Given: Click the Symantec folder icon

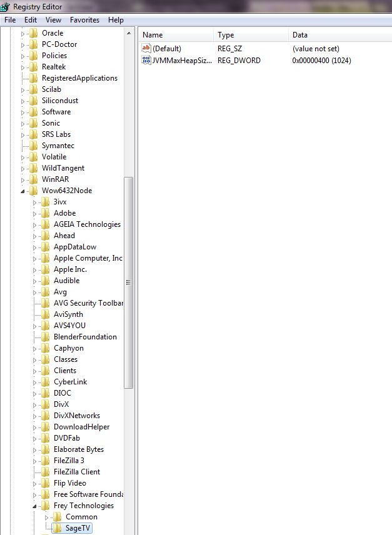Looking at the screenshot, I should point(33,146).
